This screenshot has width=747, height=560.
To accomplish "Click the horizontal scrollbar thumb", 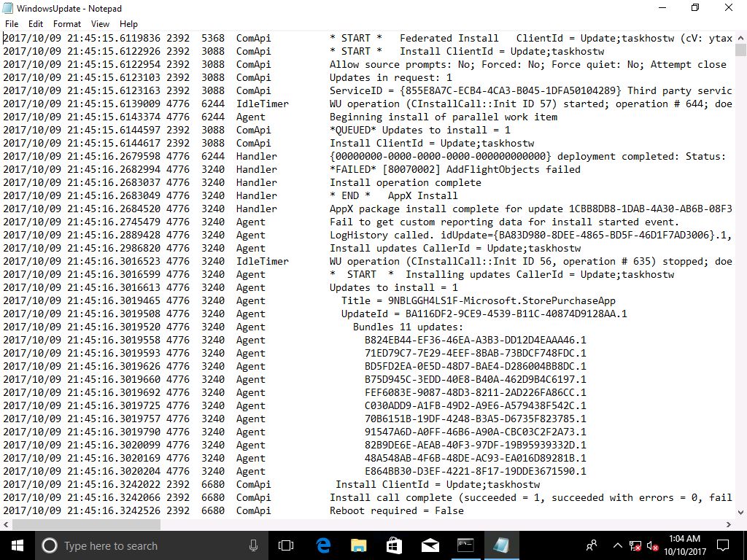I will coord(86,524).
